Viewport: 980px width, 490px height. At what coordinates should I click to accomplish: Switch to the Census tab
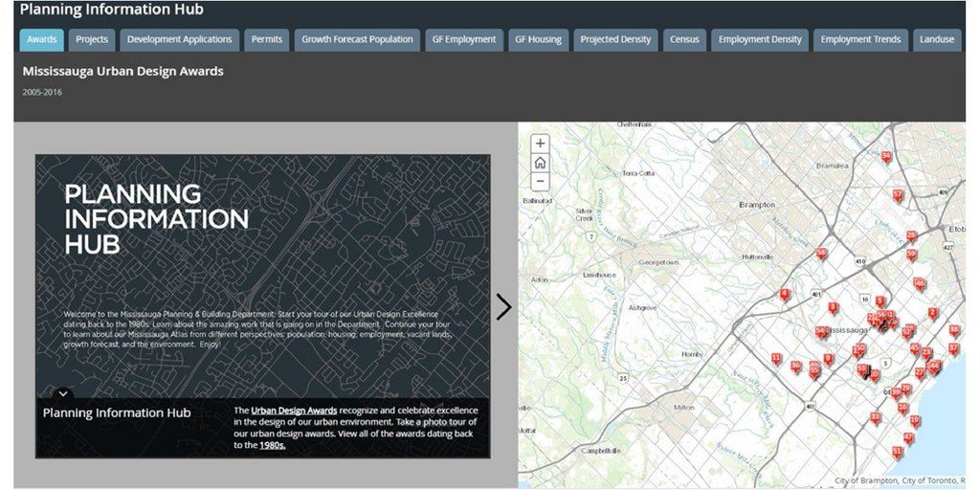(685, 39)
